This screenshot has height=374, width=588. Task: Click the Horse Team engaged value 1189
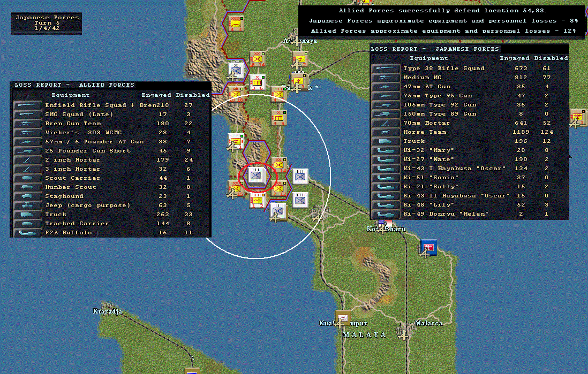tap(521, 132)
